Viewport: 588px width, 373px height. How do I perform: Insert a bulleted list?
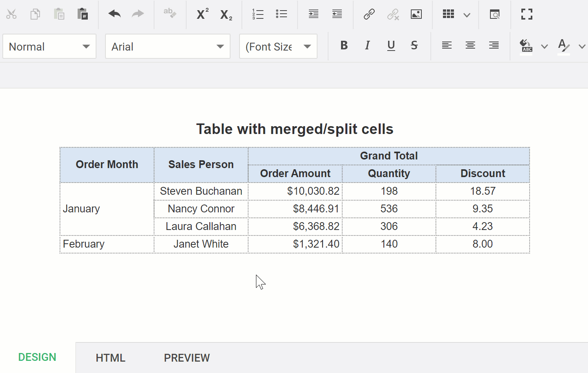(x=281, y=14)
